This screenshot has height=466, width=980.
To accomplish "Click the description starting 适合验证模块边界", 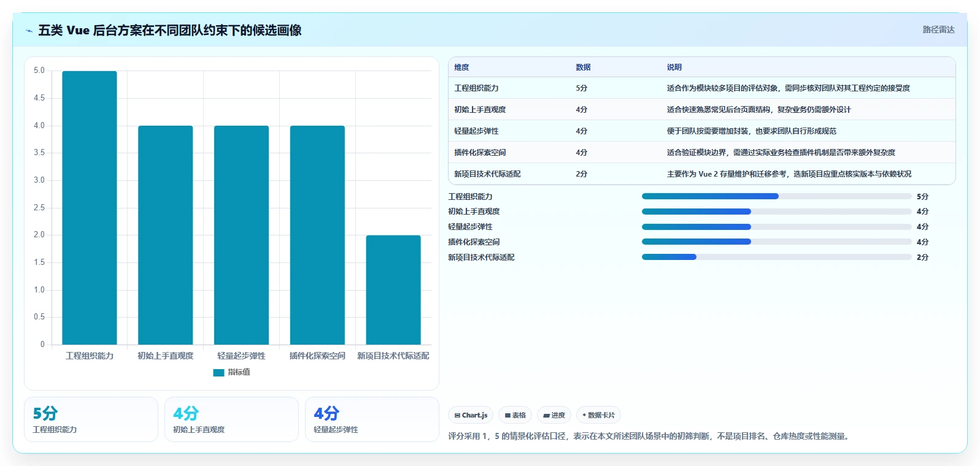I will point(781,153).
